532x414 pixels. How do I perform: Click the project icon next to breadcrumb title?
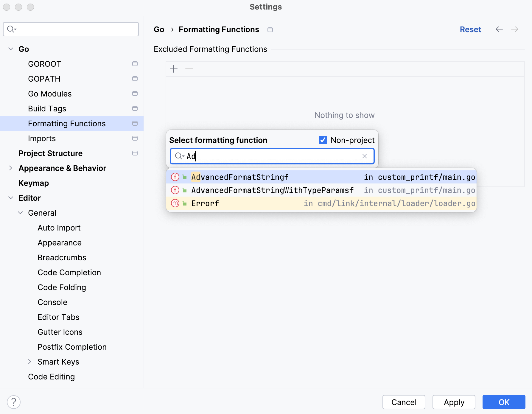pyautogui.click(x=270, y=30)
